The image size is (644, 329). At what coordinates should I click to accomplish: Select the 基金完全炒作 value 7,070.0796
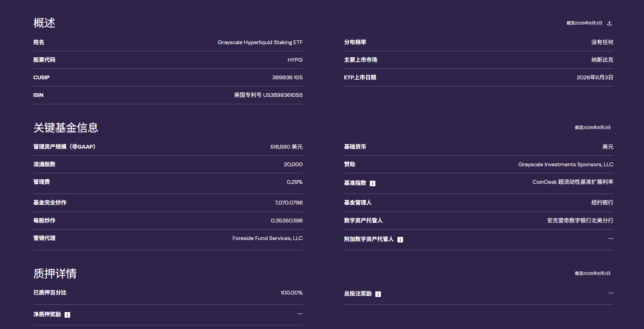coord(289,203)
